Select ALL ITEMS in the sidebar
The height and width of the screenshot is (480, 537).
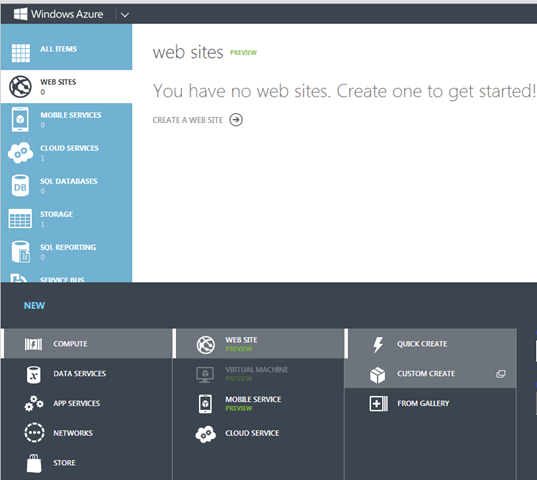[x=58, y=49]
